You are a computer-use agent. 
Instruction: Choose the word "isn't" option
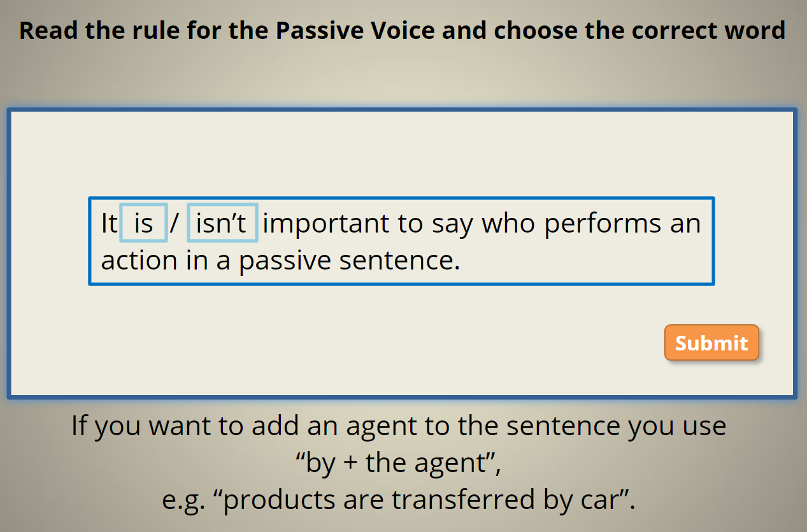point(222,223)
